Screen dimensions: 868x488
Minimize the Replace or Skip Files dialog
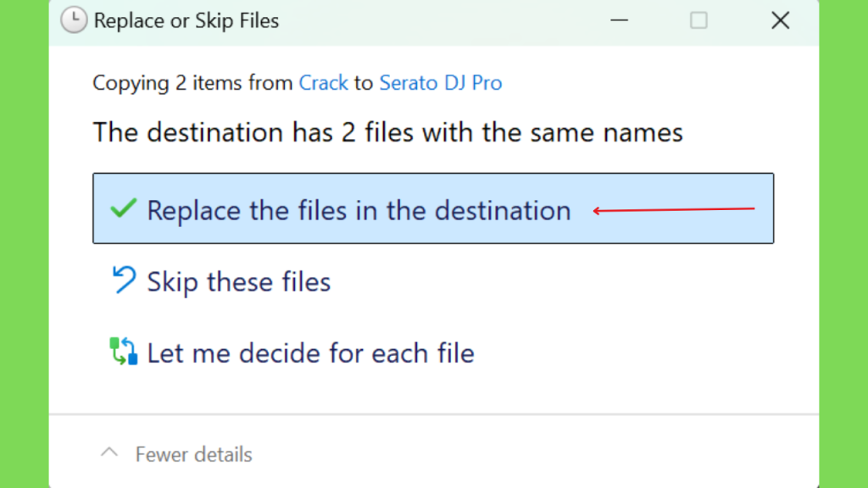click(620, 20)
